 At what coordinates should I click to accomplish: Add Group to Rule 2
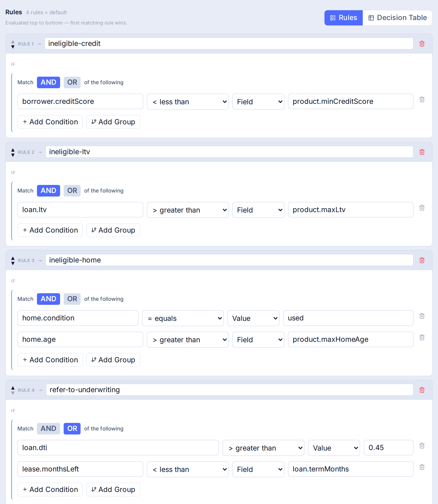pyautogui.click(x=113, y=230)
